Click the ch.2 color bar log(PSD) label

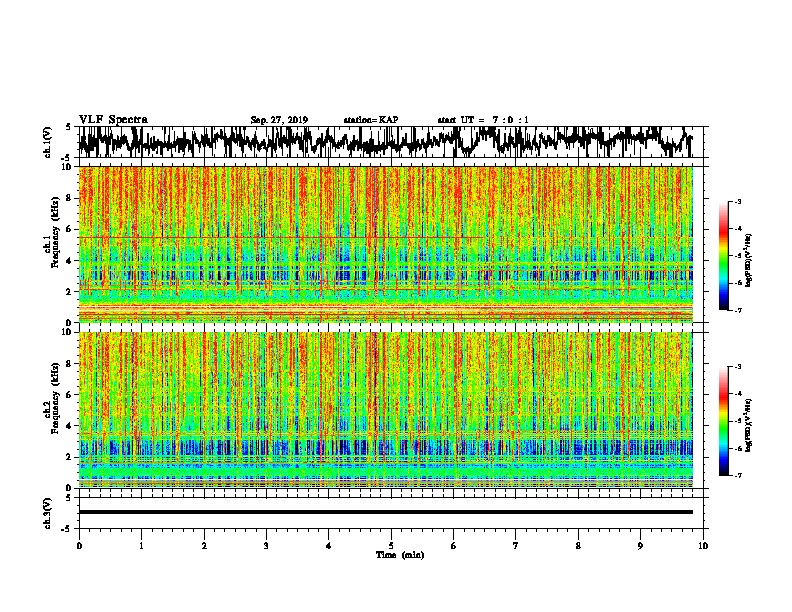749,425
